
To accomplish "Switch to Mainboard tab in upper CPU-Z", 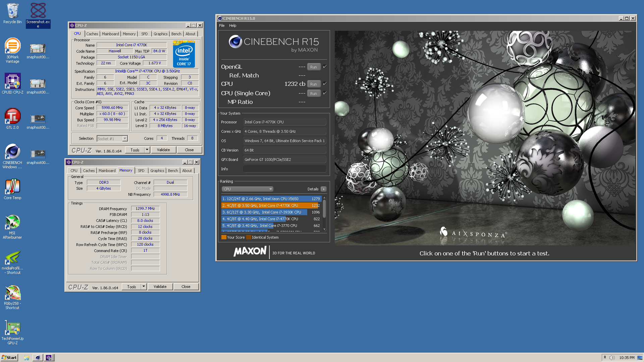I will tap(110, 34).
